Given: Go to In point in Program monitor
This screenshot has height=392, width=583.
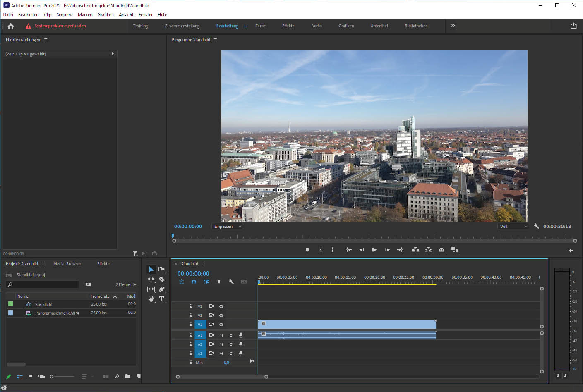Looking at the screenshot, I should click(349, 250).
